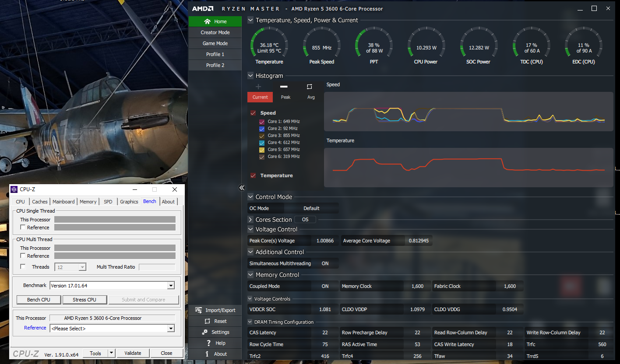The height and width of the screenshot is (364, 620).
Task: Click the Import/Export icon in the sidebar
Action: 198,310
